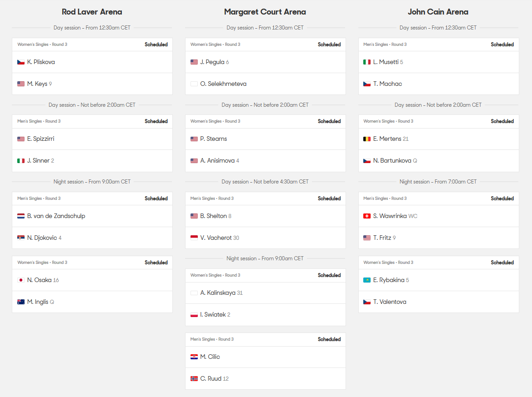Click the Italian flag beside J. Sinner
The height and width of the screenshot is (397, 532).
pyautogui.click(x=21, y=161)
